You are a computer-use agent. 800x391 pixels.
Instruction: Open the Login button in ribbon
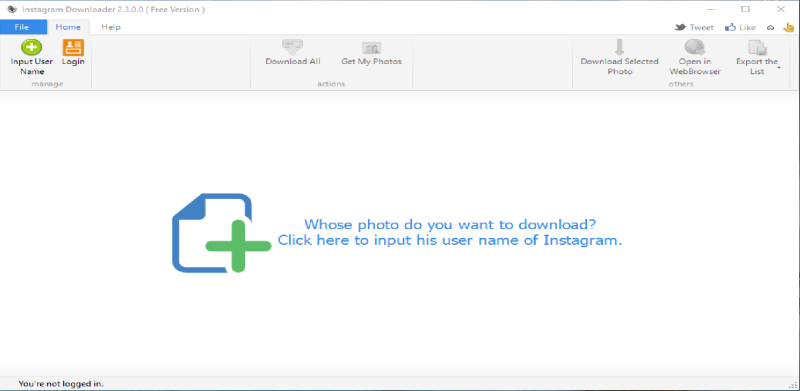pyautogui.click(x=73, y=53)
